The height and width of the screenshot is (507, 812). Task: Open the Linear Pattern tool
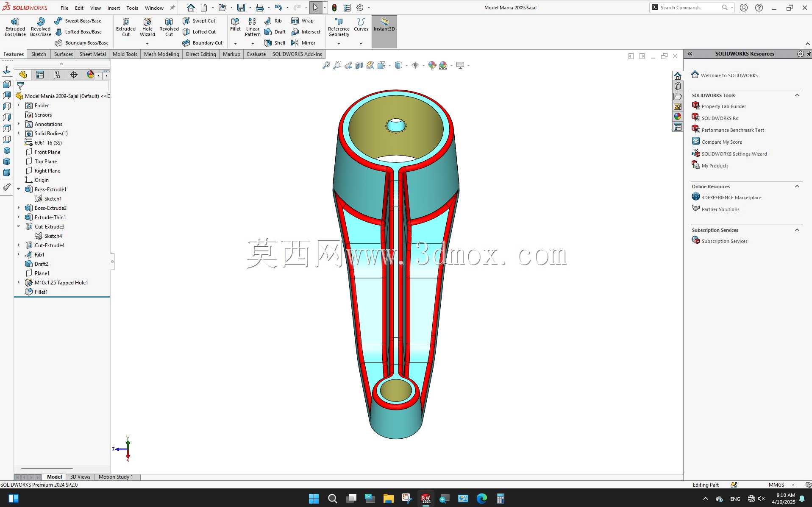253,27
